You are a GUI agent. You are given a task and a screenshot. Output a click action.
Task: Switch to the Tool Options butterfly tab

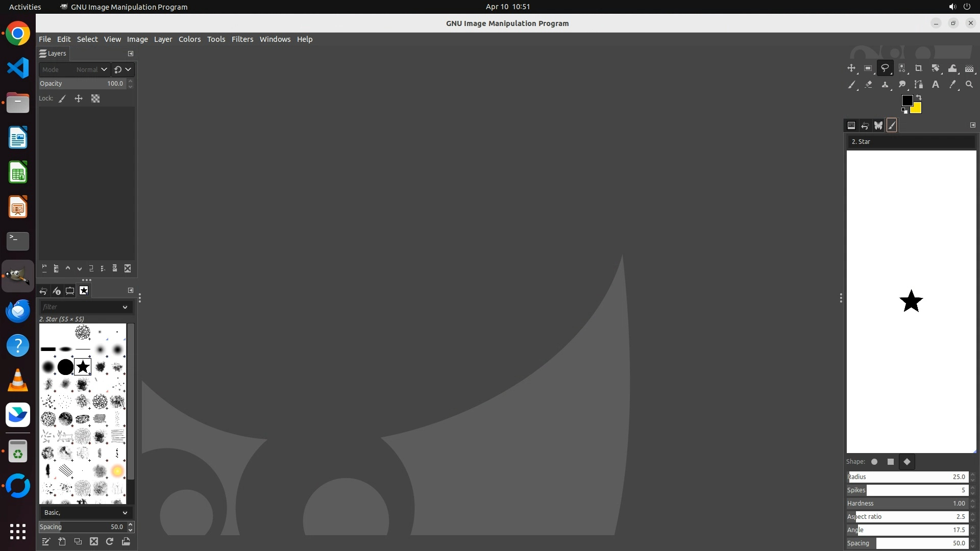click(878, 126)
